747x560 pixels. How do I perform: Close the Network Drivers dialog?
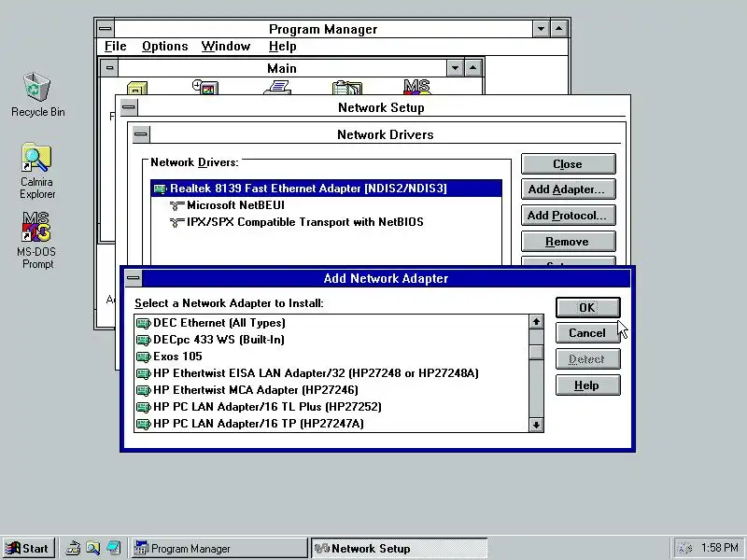[x=569, y=164]
